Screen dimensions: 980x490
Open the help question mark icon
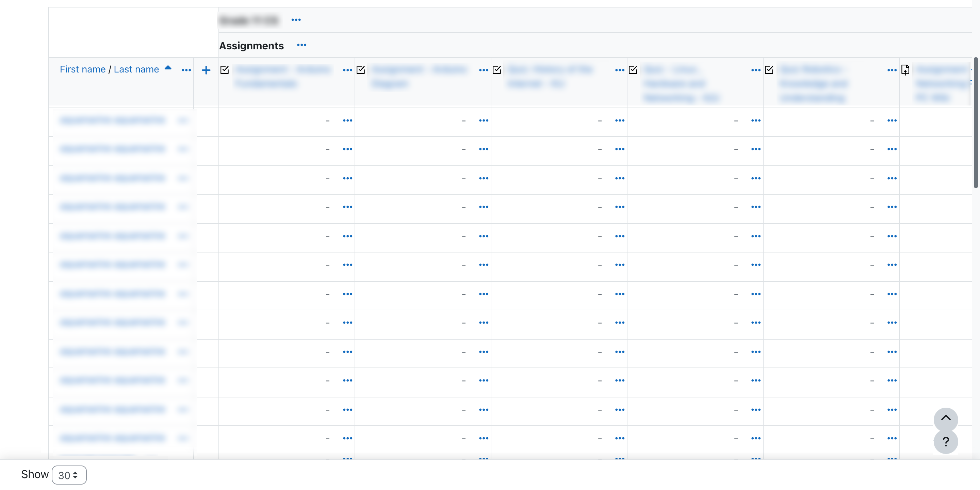pyautogui.click(x=946, y=441)
